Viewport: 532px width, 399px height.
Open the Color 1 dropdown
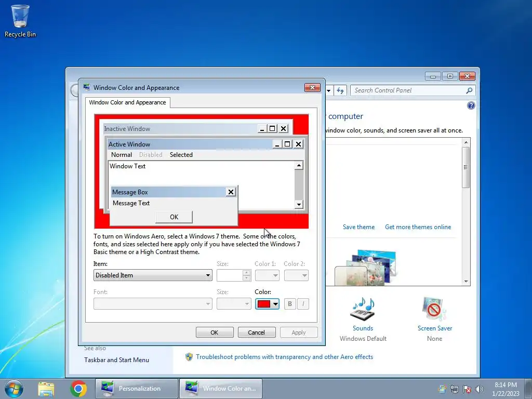pyautogui.click(x=267, y=275)
